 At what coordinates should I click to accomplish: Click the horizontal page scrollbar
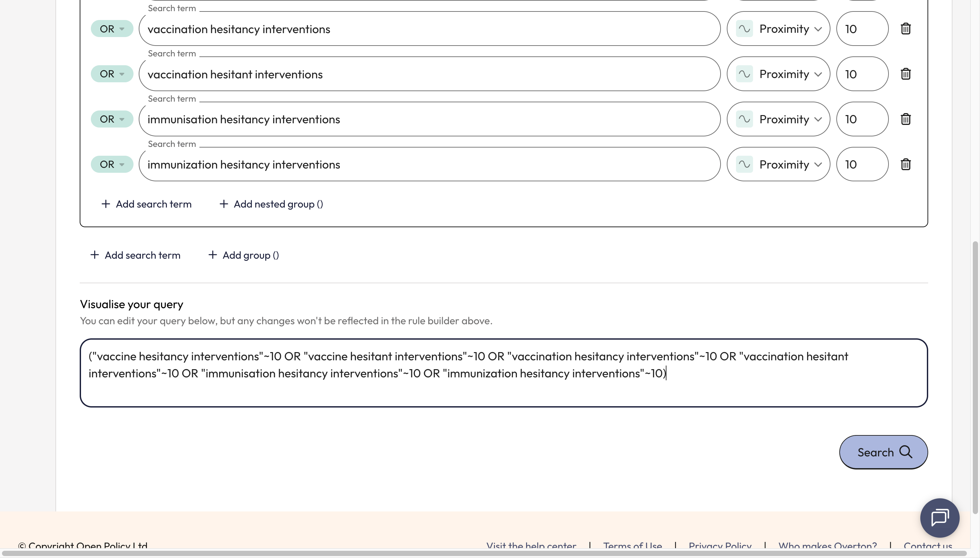[484, 553]
